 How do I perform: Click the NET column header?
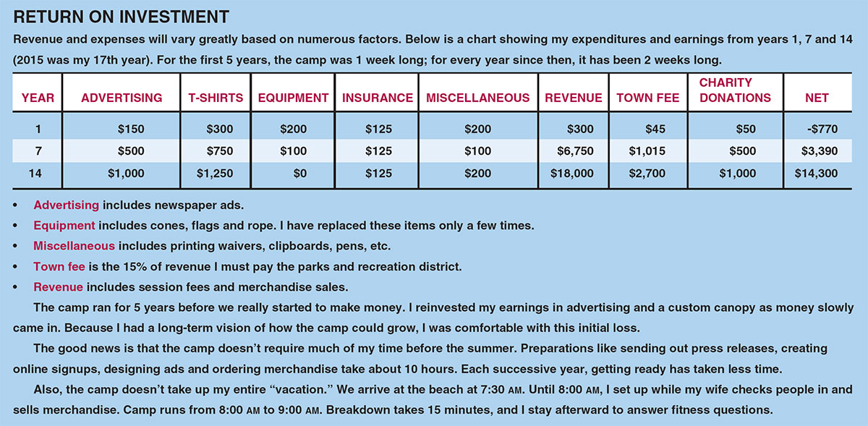tap(817, 98)
